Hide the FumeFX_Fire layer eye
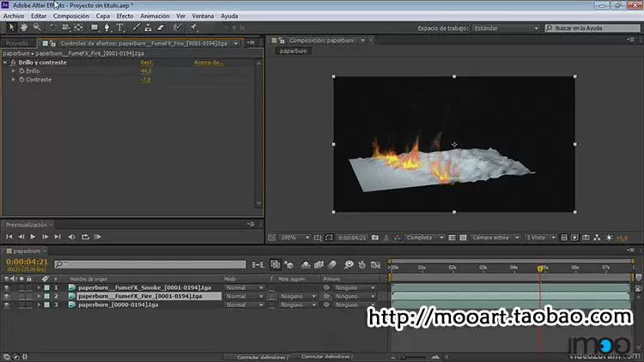 tap(7, 296)
